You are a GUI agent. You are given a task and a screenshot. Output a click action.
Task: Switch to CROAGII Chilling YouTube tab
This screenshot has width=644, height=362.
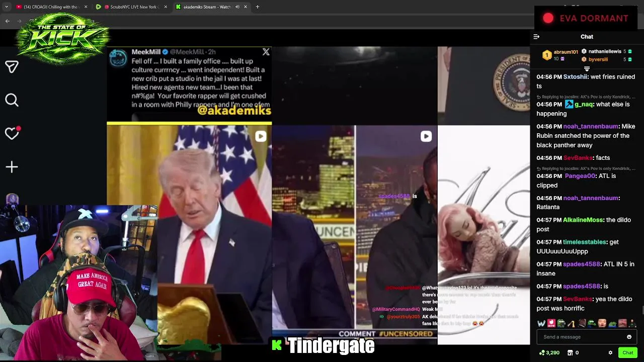50,7
